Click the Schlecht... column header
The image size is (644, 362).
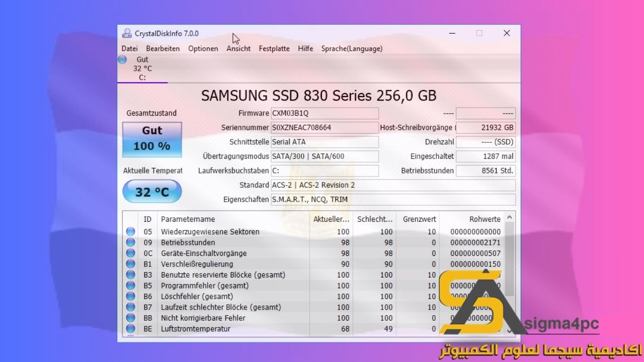click(x=374, y=219)
